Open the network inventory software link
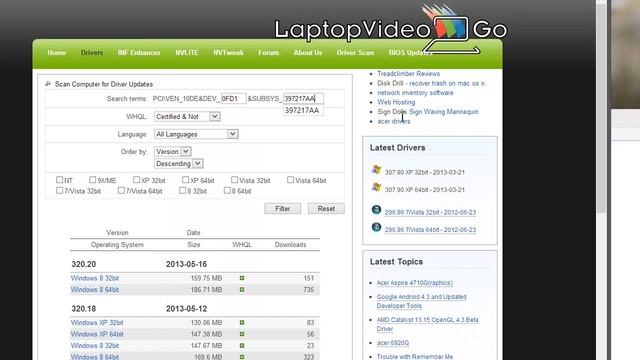 [415, 93]
